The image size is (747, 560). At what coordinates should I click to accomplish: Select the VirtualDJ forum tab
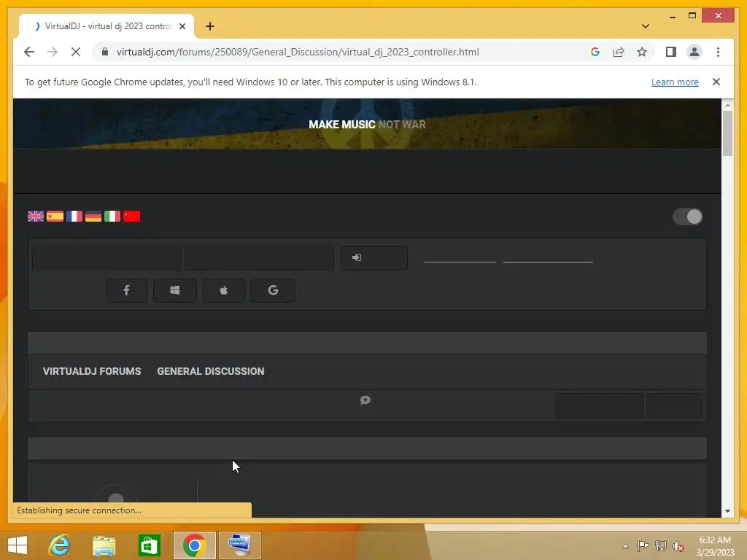click(x=107, y=26)
